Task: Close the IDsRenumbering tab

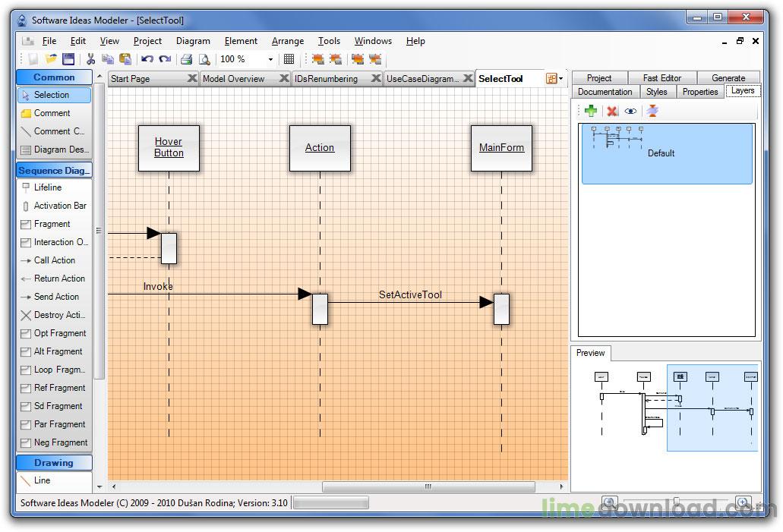Action: (376, 78)
